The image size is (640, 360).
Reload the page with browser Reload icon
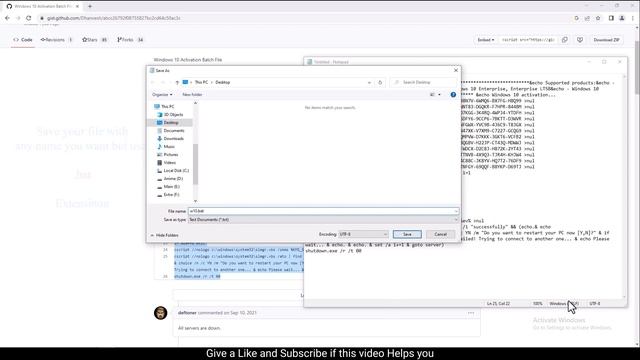pos(29,18)
